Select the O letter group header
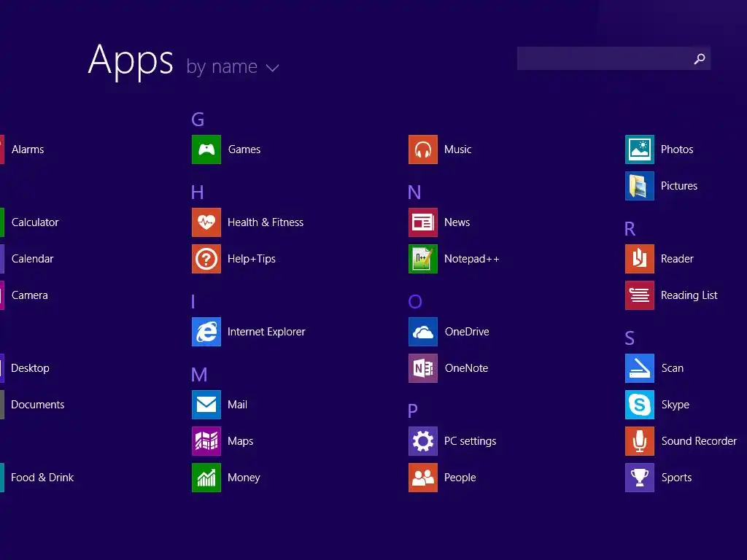This screenshot has width=747, height=560. tap(415, 302)
